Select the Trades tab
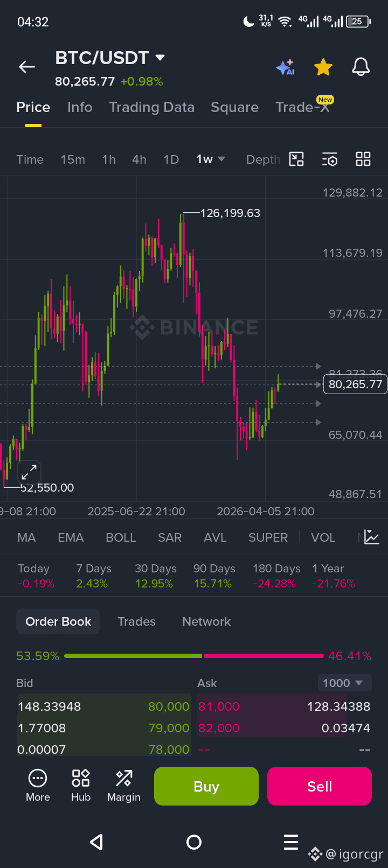388x868 pixels. [136, 621]
